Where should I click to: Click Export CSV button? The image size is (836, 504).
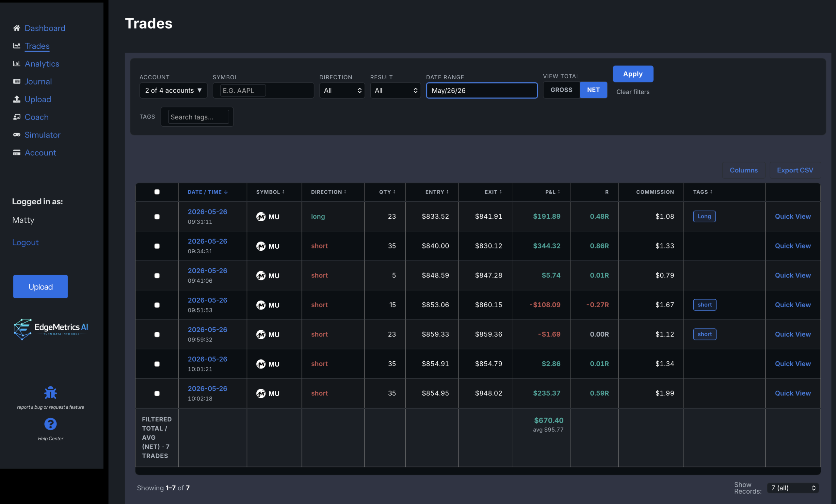pos(795,170)
